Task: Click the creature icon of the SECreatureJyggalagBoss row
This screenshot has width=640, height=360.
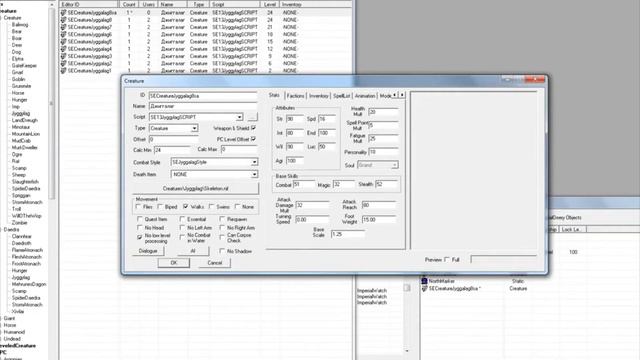Action: click(63, 13)
